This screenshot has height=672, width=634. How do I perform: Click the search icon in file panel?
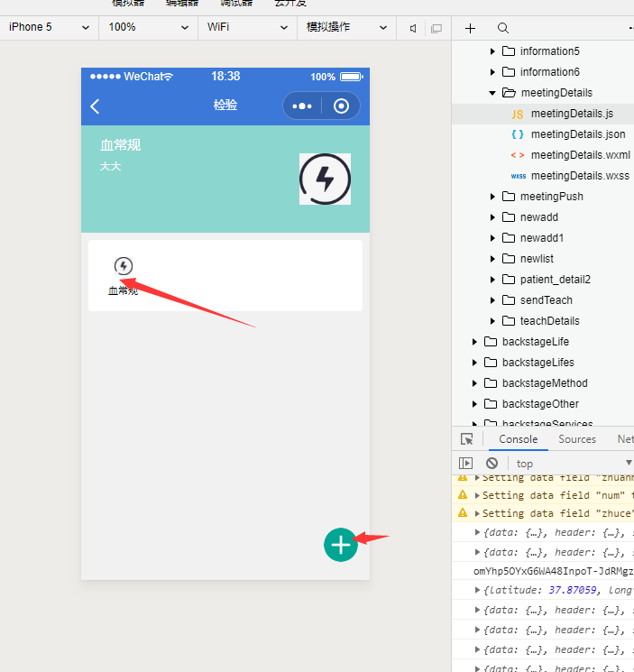tap(503, 28)
